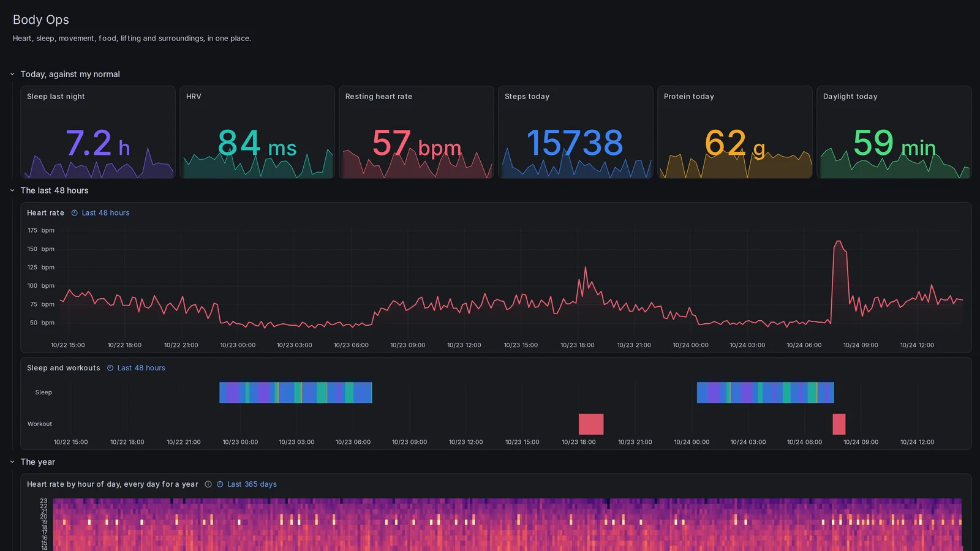Collapse the "The year" row chevron

[12, 462]
